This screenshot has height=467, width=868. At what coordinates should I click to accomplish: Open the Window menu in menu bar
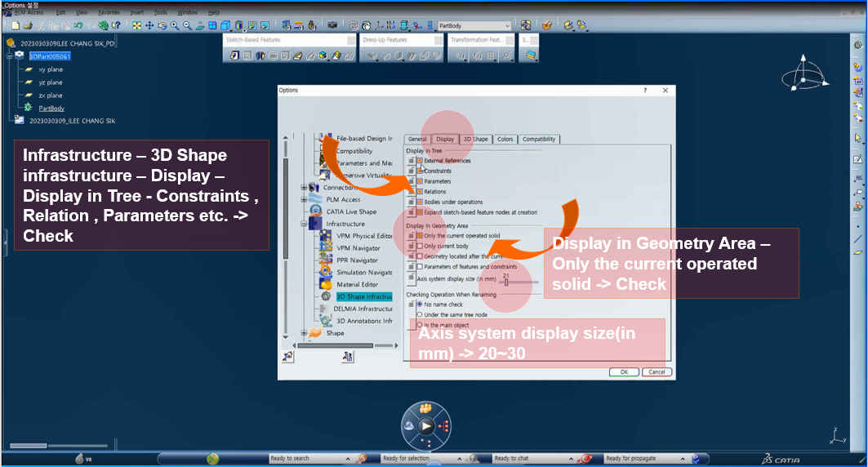(187, 12)
